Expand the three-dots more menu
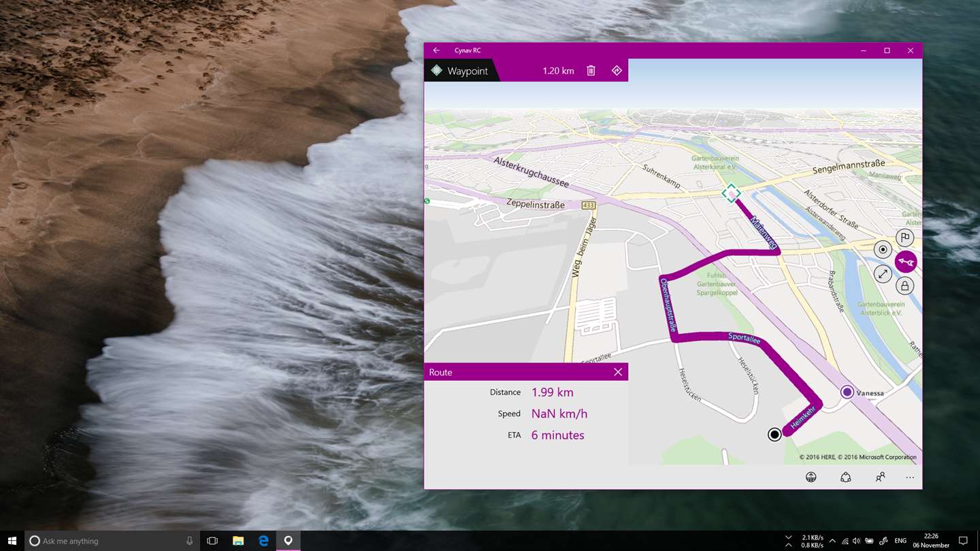 click(910, 478)
